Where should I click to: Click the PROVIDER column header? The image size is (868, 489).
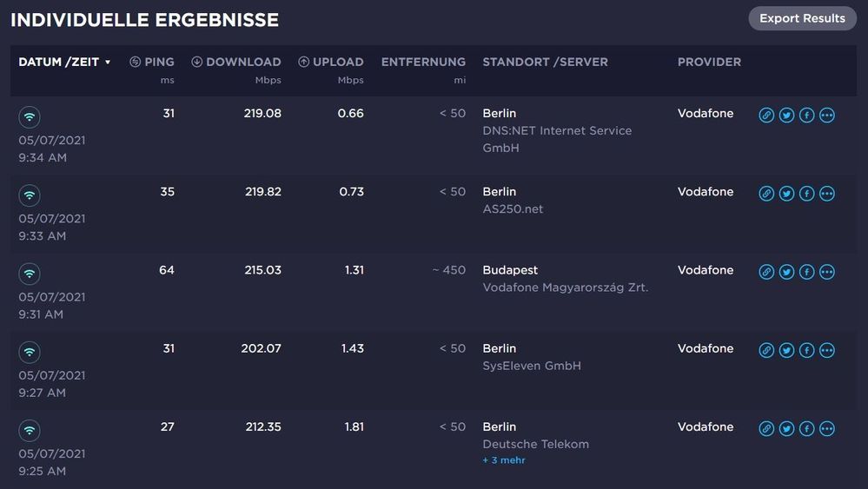[709, 63]
